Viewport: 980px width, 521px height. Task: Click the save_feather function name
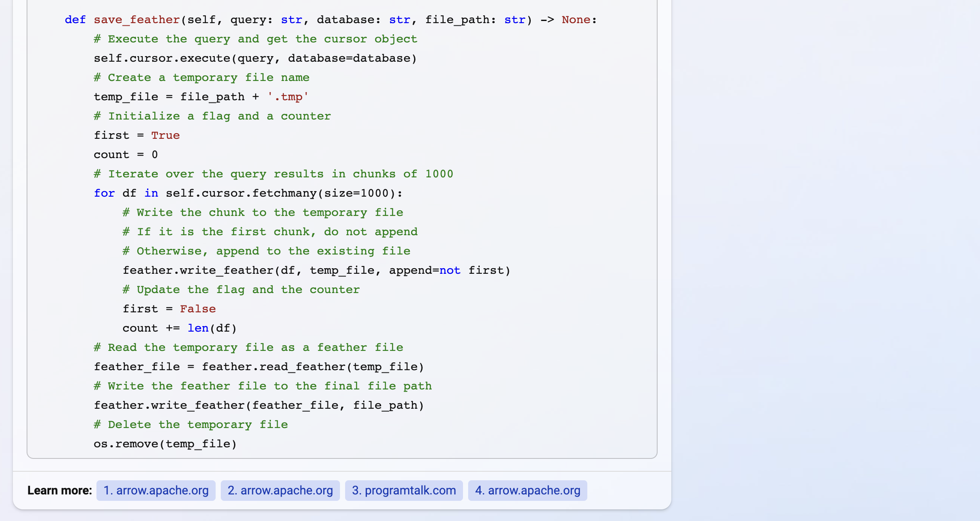coord(136,19)
